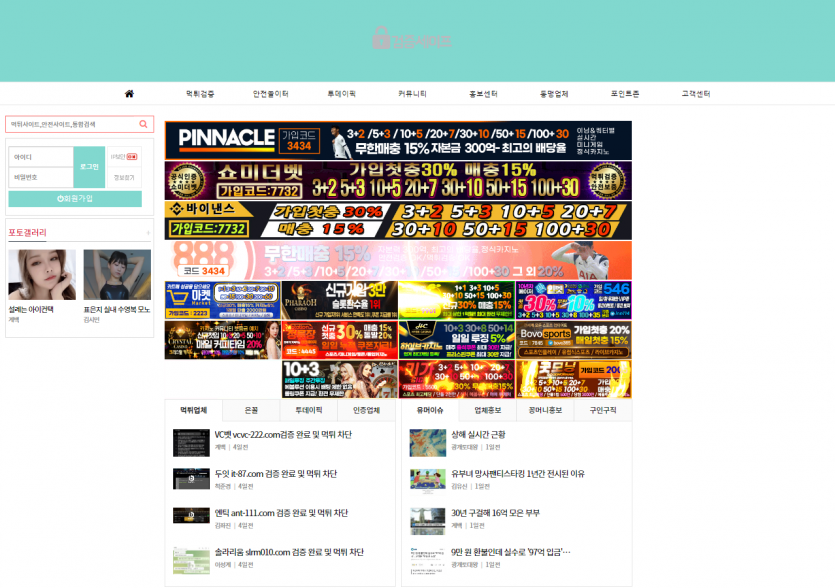Switch to the 업체홍보 tab
The height and width of the screenshot is (588, 835).
tap(488, 410)
